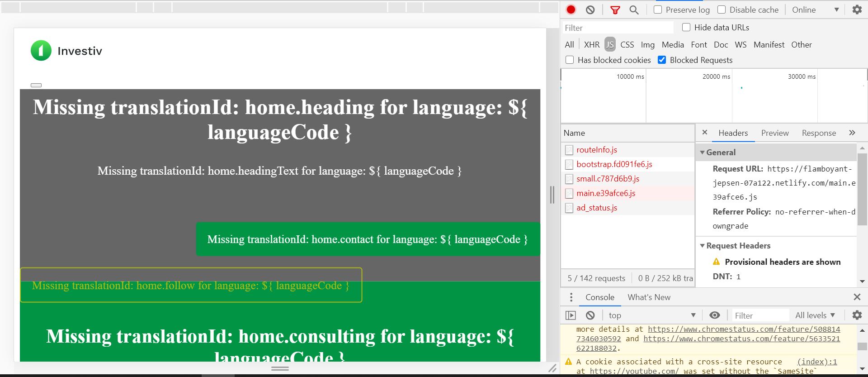Click the console scroll-down arrow
The image size is (868, 377).
click(x=862, y=369)
